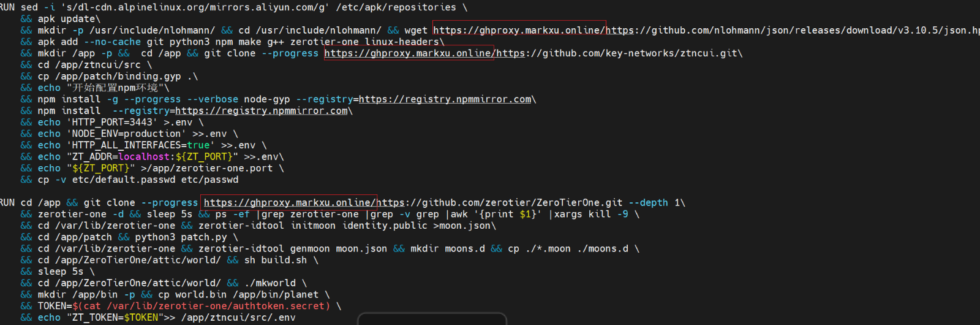Click ghproxy link before ZeroTierOne repository URL

coord(288,202)
